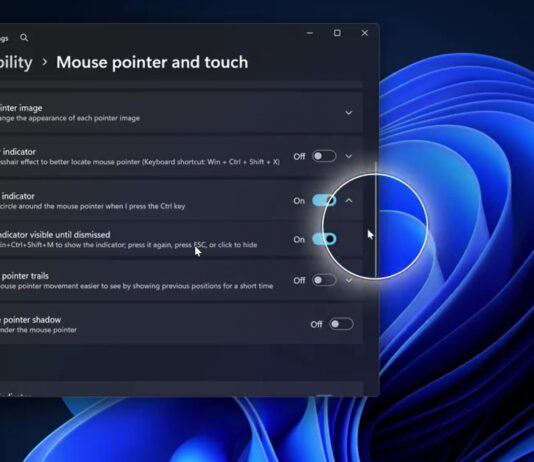The width and height of the screenshot is (534, 462).
Task: Expand the pointer trails options chevron
Action: click(x=348, y=280)
